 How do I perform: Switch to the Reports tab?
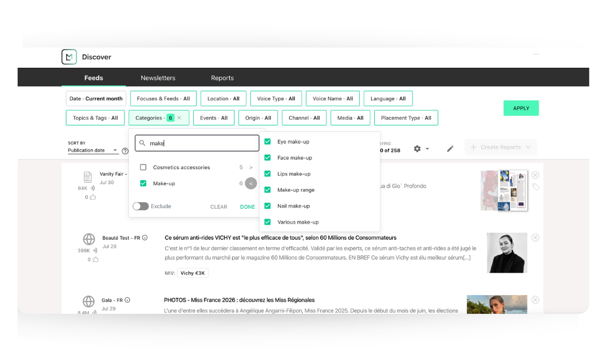(222, 78)
